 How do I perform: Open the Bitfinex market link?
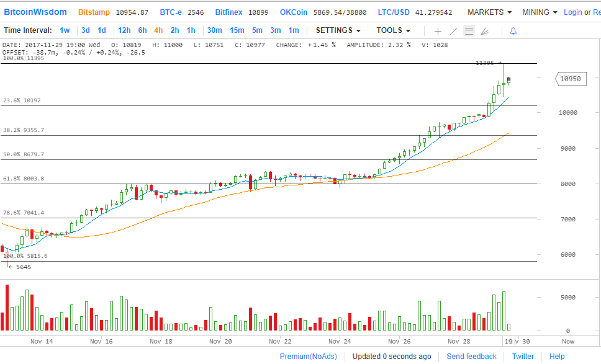(x=229, y=12)
